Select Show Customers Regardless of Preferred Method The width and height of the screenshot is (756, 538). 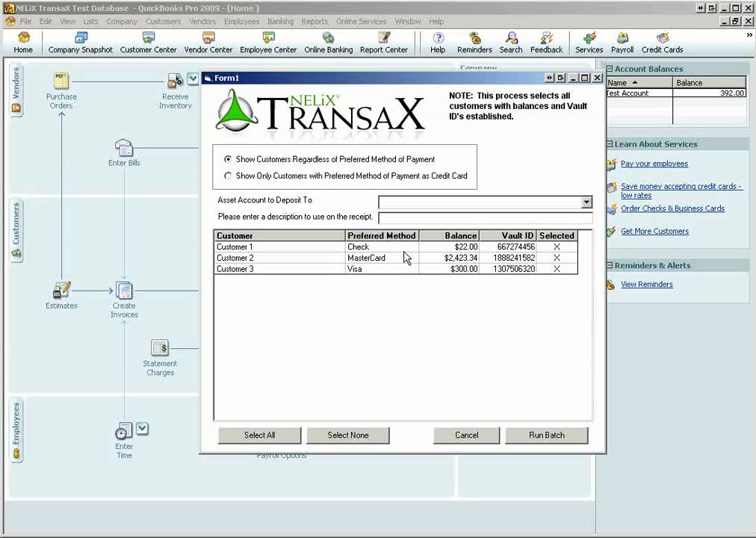tap(228, 159)
